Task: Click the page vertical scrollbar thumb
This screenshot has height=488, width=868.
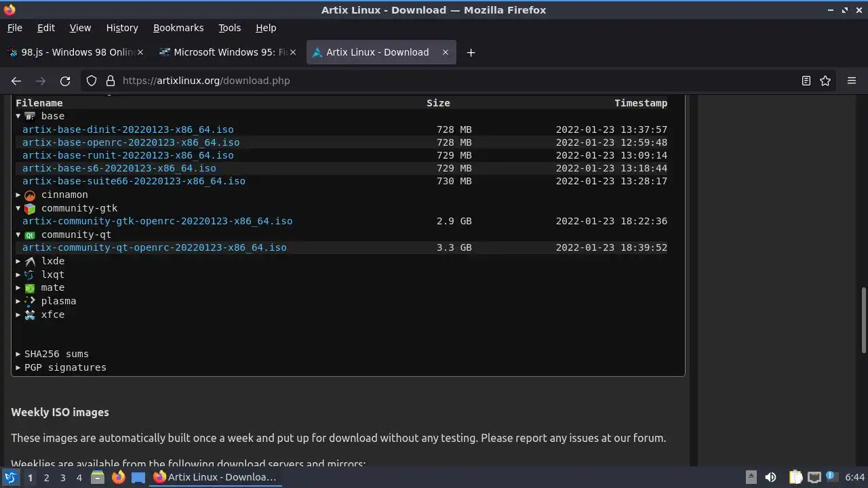Action: click(863, 320)
